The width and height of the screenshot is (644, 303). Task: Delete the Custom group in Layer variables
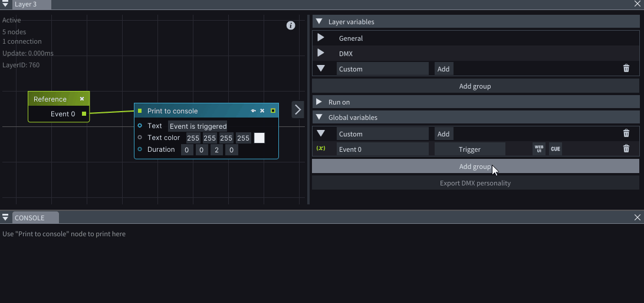pyautogui.click(x=626, y=69)
